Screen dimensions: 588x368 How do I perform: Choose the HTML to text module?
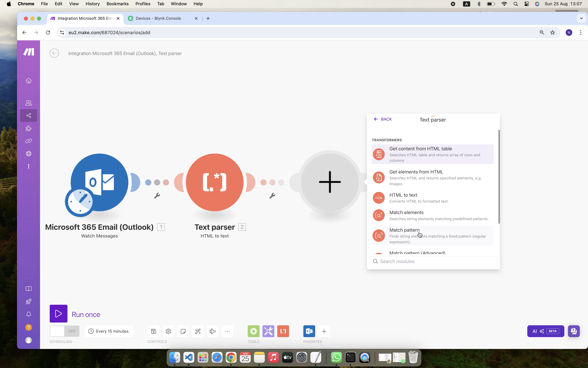click(432, 198)
